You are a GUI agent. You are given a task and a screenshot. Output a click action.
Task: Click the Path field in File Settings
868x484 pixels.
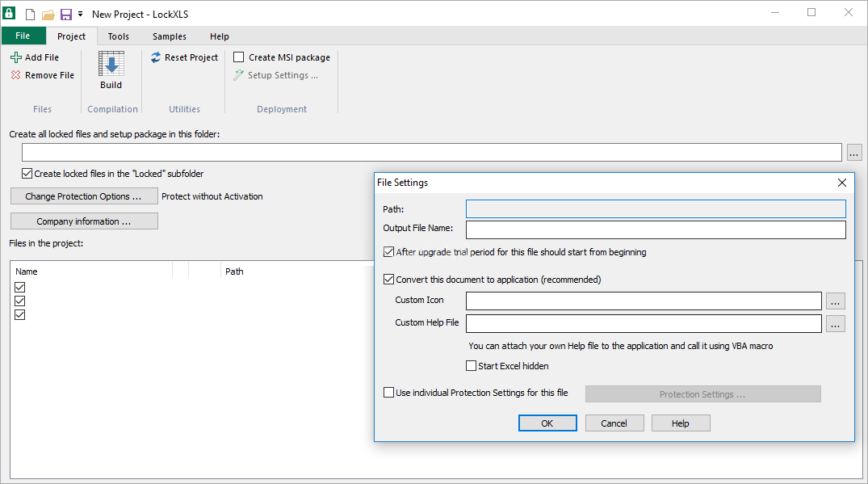tap(656, 208)
